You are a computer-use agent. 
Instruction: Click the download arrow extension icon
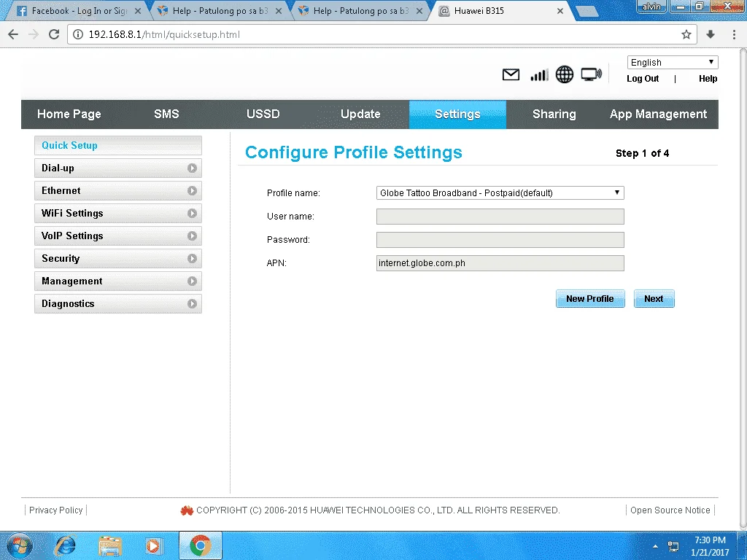point(711,34)
